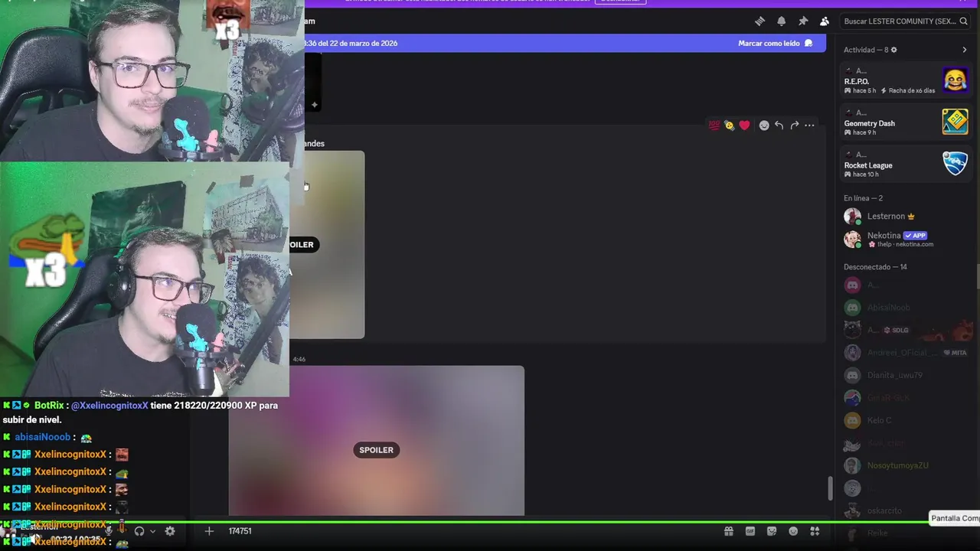Click Nekotina's avatar
Viewport: 980px width, 551px height.
852,240
